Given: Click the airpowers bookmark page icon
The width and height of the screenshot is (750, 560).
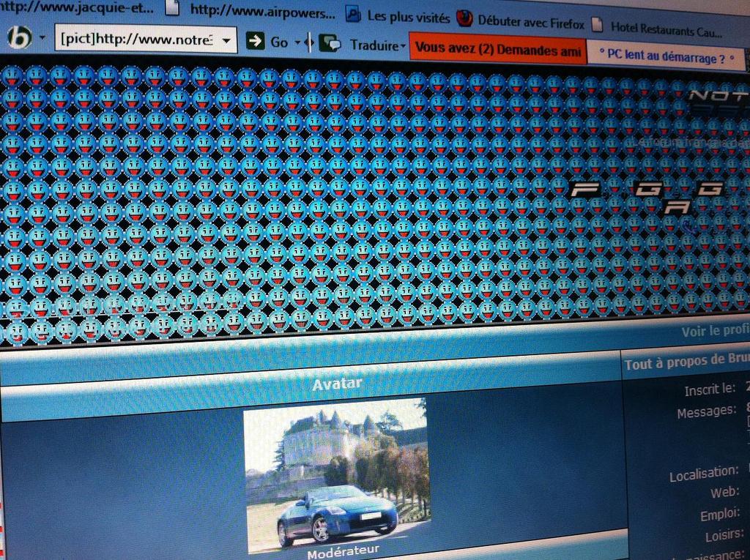Looking at the screenshot, I should point(172,9).
